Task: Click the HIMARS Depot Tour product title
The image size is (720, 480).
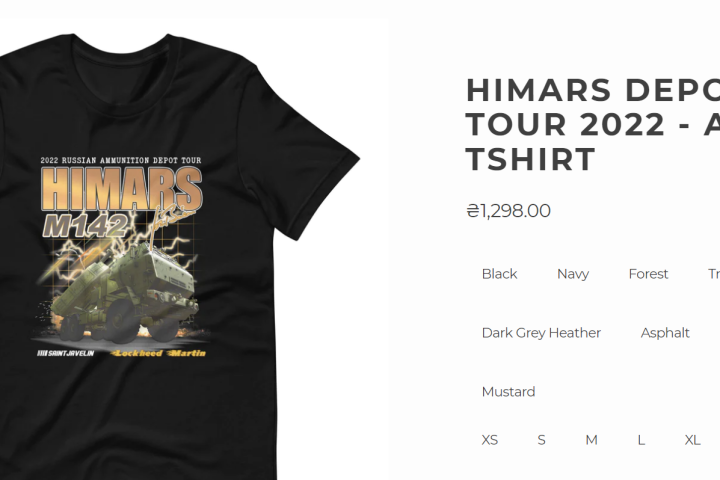Action: pos(592,124)
